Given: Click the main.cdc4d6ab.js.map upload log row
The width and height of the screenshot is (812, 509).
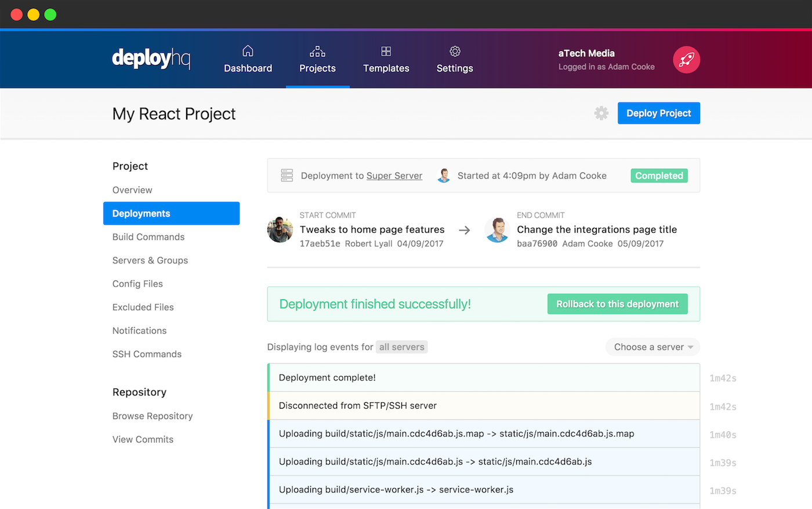Looking at the screenshot, I should click(x=484, y=434).
